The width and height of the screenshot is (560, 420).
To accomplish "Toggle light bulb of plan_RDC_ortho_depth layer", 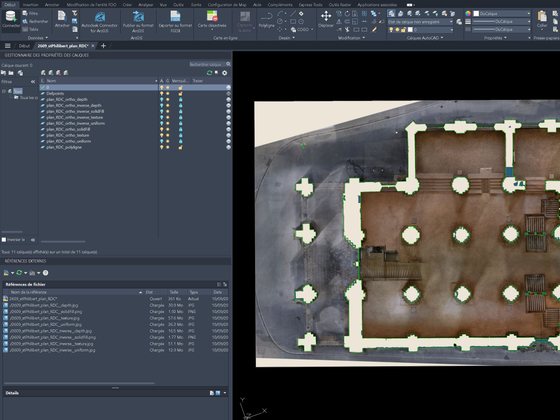I will (x=161, y=100).
